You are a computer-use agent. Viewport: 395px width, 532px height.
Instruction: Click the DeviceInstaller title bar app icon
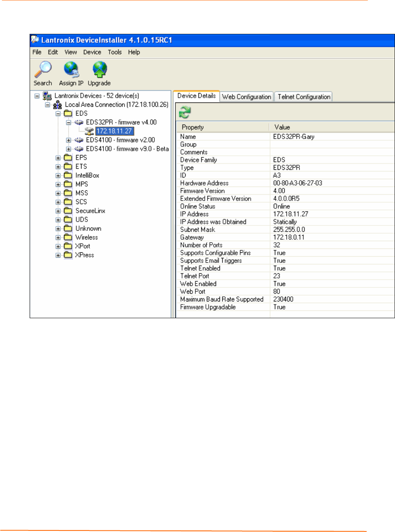pyautogui.click(x=35, y=40)
